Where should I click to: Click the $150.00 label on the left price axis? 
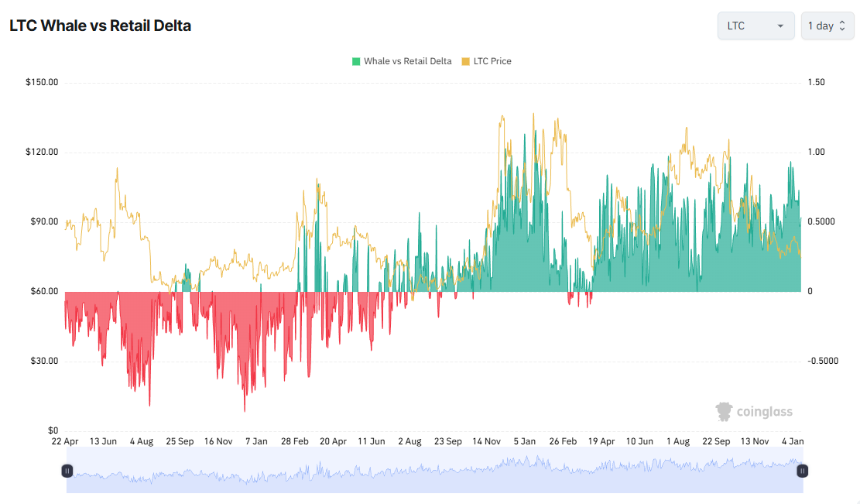point(43,81)
